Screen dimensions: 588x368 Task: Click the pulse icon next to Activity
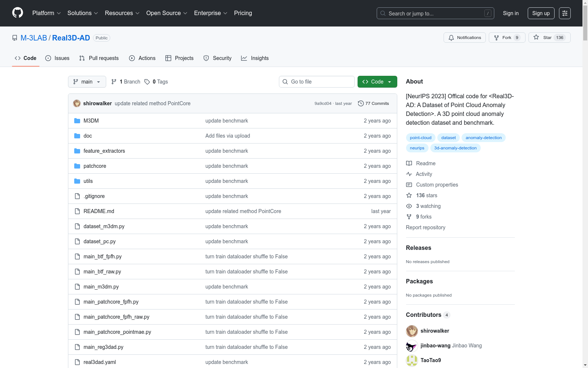click(409, 174)
